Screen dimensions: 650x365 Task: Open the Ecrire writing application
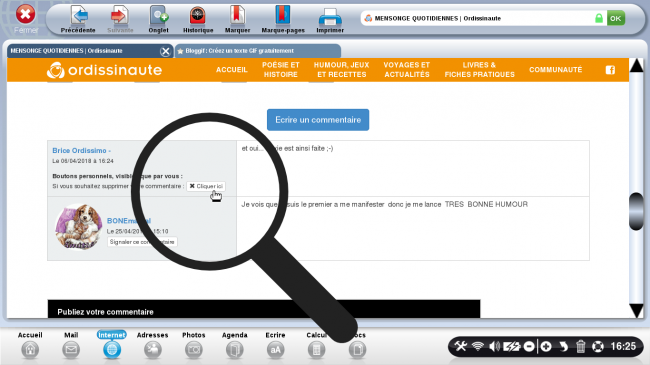click(275, 345)
